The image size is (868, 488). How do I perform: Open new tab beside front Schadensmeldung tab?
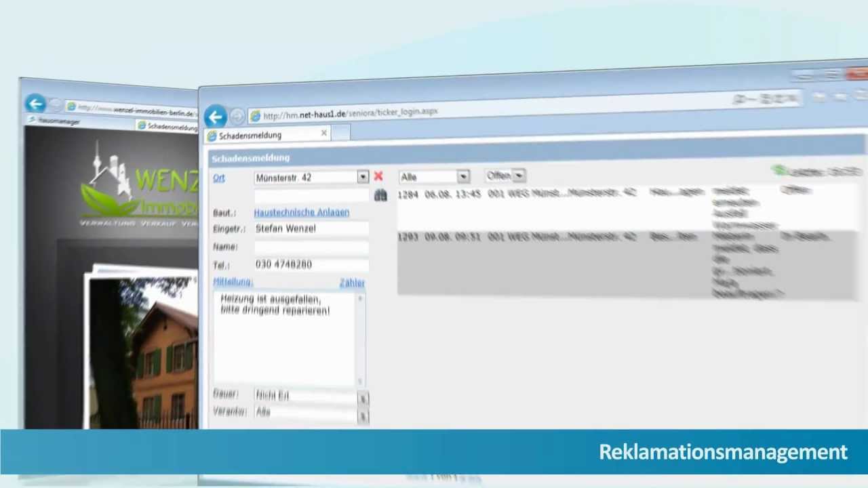click(341, 134)
